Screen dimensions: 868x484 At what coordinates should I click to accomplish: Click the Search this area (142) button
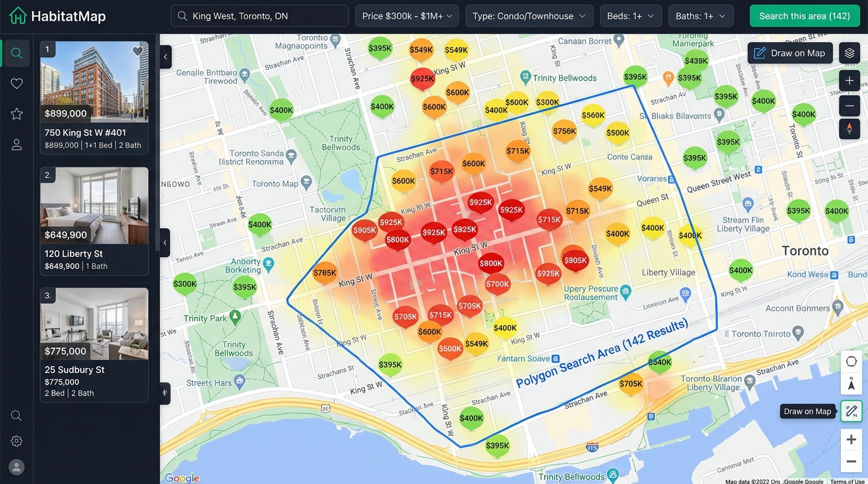804,16
